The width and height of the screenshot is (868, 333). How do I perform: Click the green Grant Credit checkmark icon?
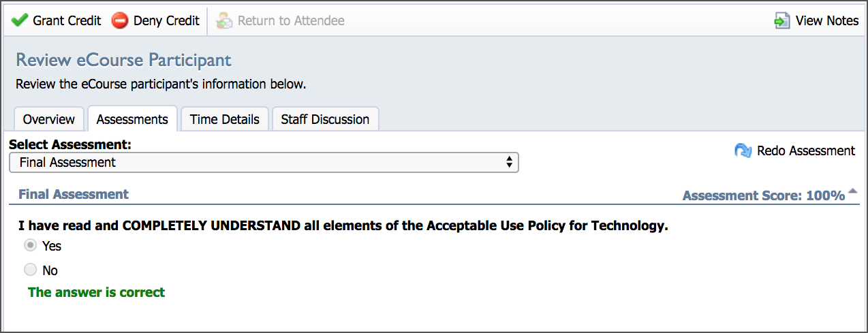click(x=20, y=20)
